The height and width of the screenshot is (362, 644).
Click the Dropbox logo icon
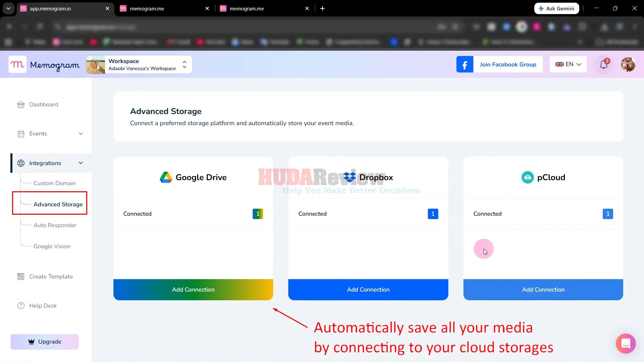[x=349, y=177]
